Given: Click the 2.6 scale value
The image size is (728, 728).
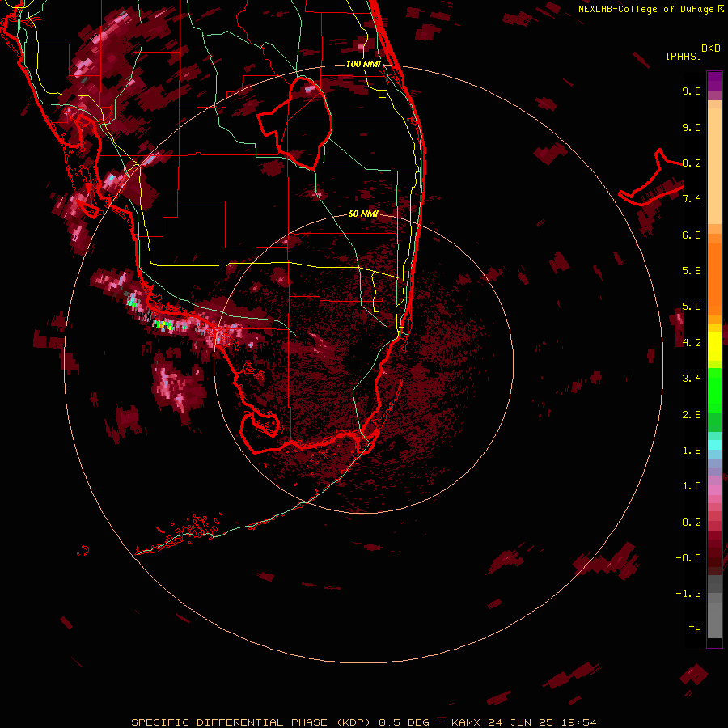Looking at the screenshot, I should tap(692, 415).
